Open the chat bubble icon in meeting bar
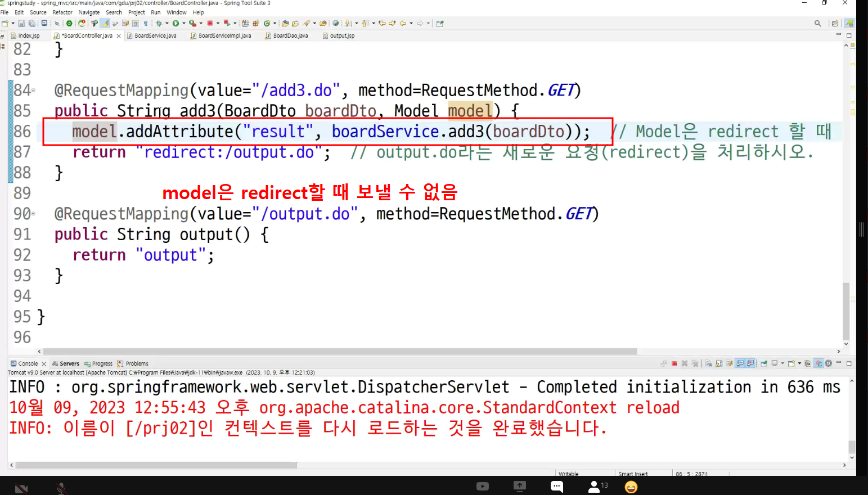The height and width of the screenshot is (495, 868). (x=557, y=487)
